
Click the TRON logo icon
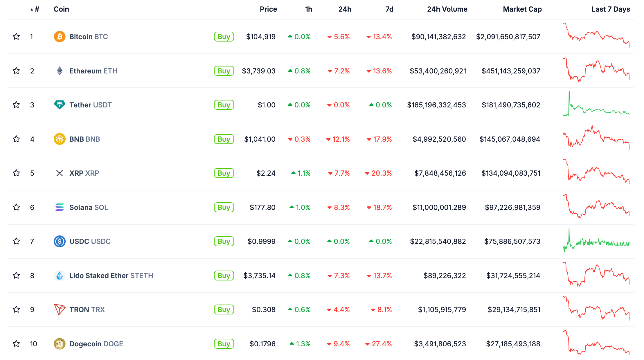(60, 309)
